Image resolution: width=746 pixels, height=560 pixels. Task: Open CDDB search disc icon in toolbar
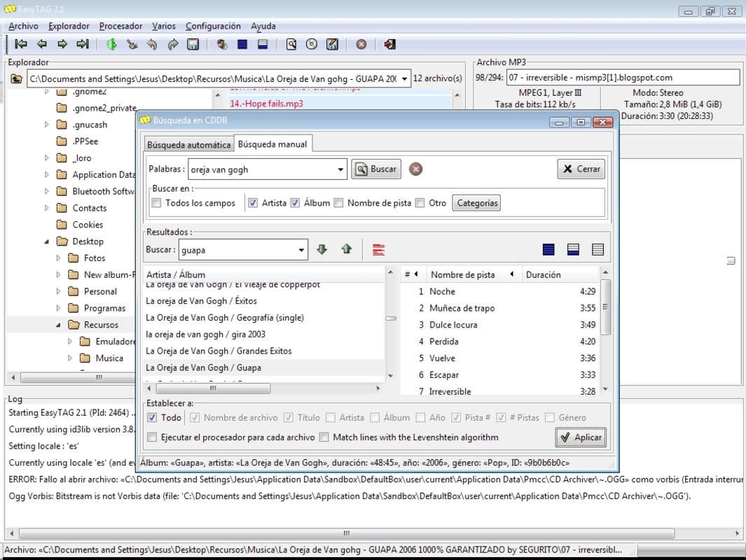(312, 44)
